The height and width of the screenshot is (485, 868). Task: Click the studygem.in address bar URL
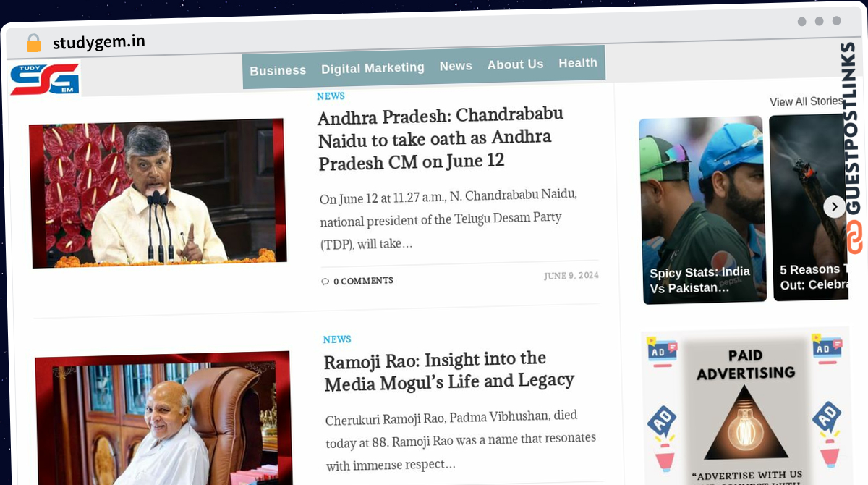[x=99, y=43]
